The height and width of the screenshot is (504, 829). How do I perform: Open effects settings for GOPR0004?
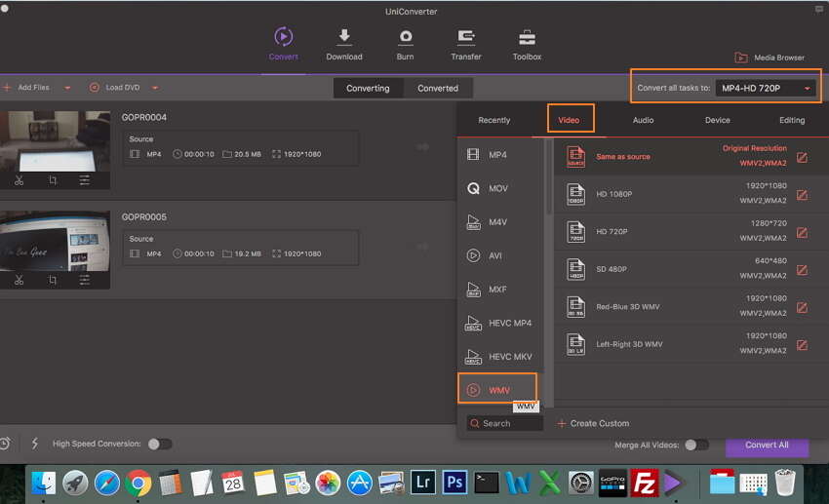pyautogui.click(x=85, y=180)
